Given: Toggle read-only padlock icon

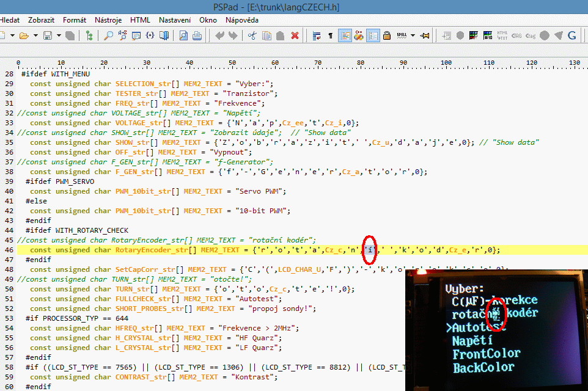Looking at the screenshot, I should point(387,35).
